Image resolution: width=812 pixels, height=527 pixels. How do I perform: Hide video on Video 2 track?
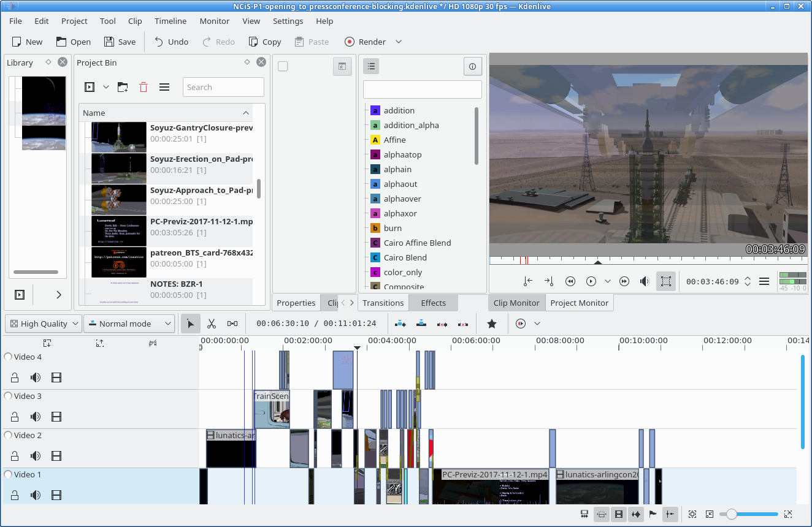(56, 456)
